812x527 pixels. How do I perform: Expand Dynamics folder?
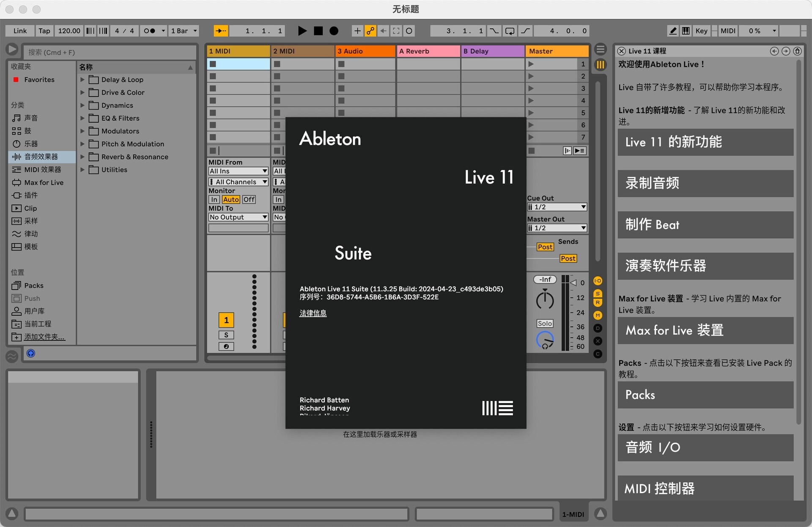(82, 105)
